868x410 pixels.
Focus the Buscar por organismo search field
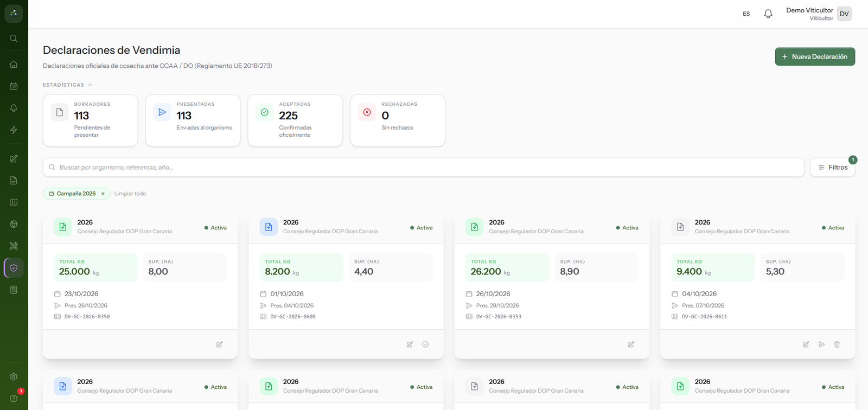[x=423, y=167]
